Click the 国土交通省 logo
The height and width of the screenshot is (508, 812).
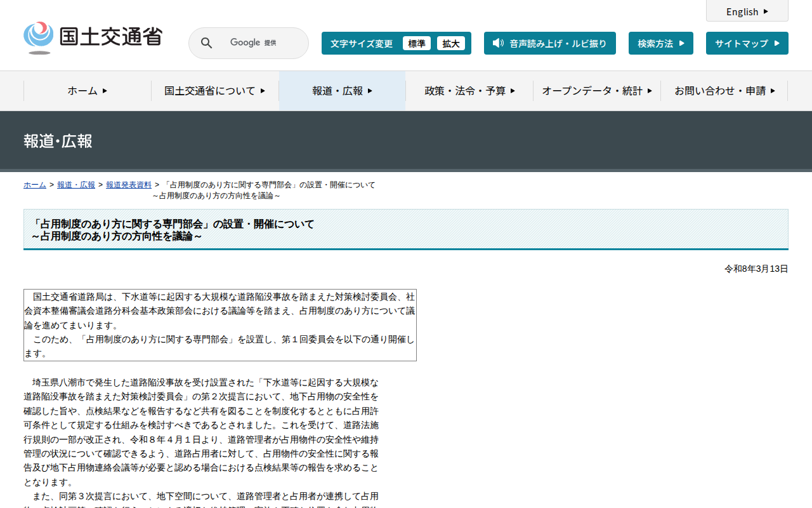[x=93, y=37]
